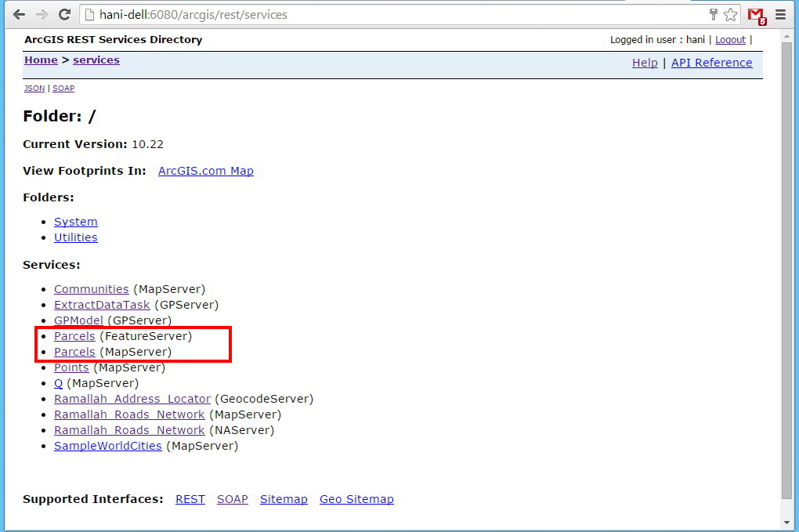Log out using the Logout link
799x532 pixels.
(730, 40)
